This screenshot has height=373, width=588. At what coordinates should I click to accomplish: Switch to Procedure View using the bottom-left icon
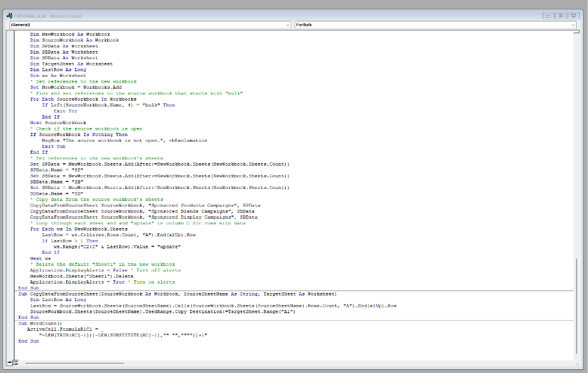pos(9,363)
